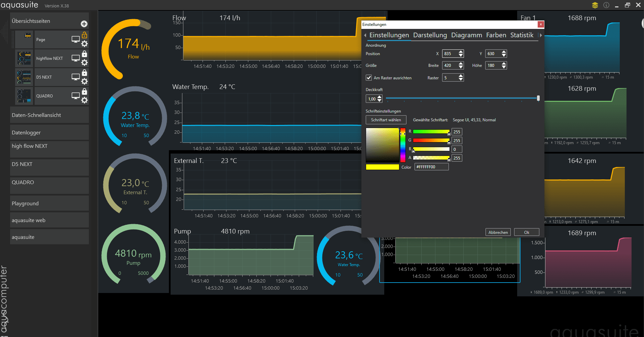Viewport: 644px width, 337px height.
Task: Increase Position X value with up arrow
Action: 461,52
